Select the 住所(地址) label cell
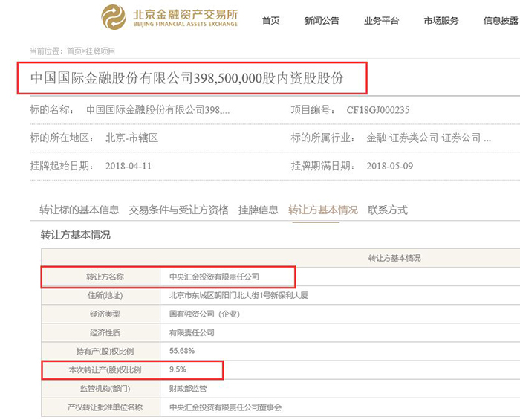Screen dimensions: 520x420 click(x=101, y=295)
